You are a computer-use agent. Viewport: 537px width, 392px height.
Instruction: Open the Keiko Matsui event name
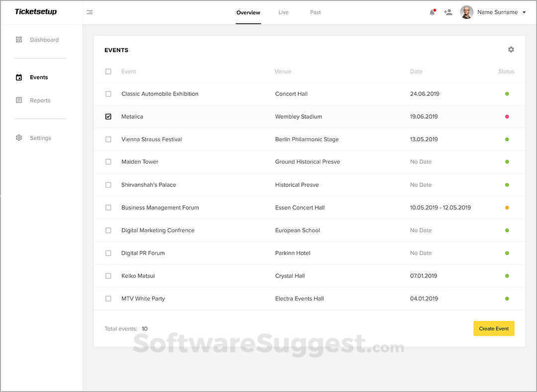click(138, 276)
